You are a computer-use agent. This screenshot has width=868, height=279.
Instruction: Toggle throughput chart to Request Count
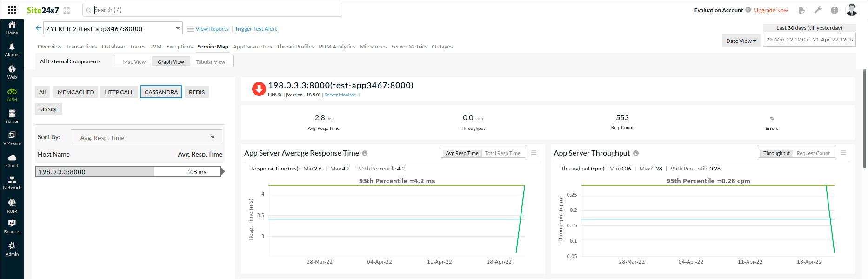click(813, 153)
